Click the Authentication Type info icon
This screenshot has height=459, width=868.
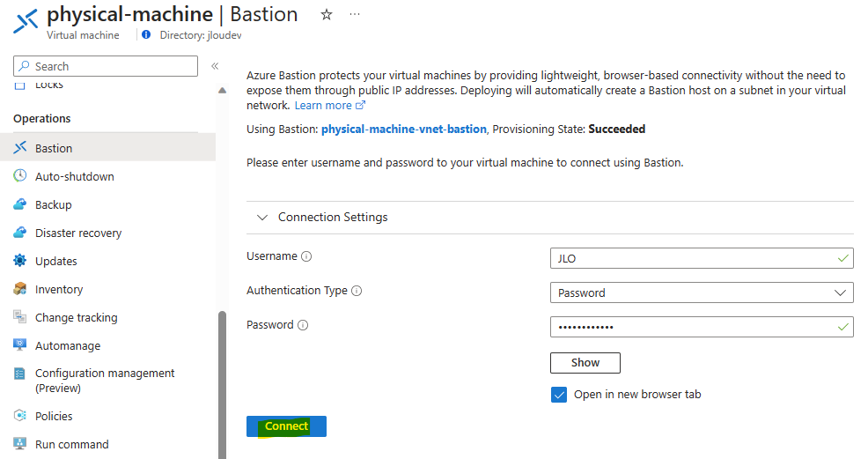tap(357, 291)
